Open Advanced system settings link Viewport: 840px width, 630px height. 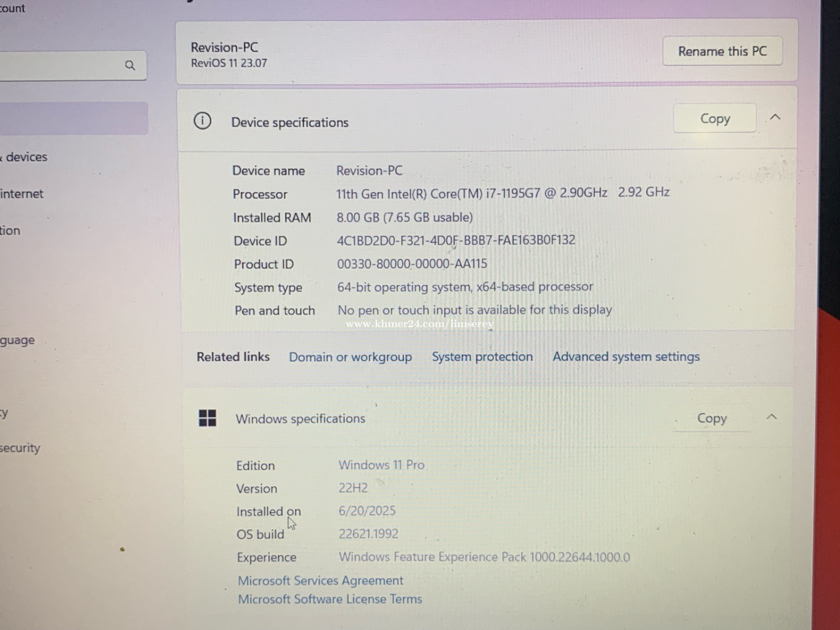(626, 357)
